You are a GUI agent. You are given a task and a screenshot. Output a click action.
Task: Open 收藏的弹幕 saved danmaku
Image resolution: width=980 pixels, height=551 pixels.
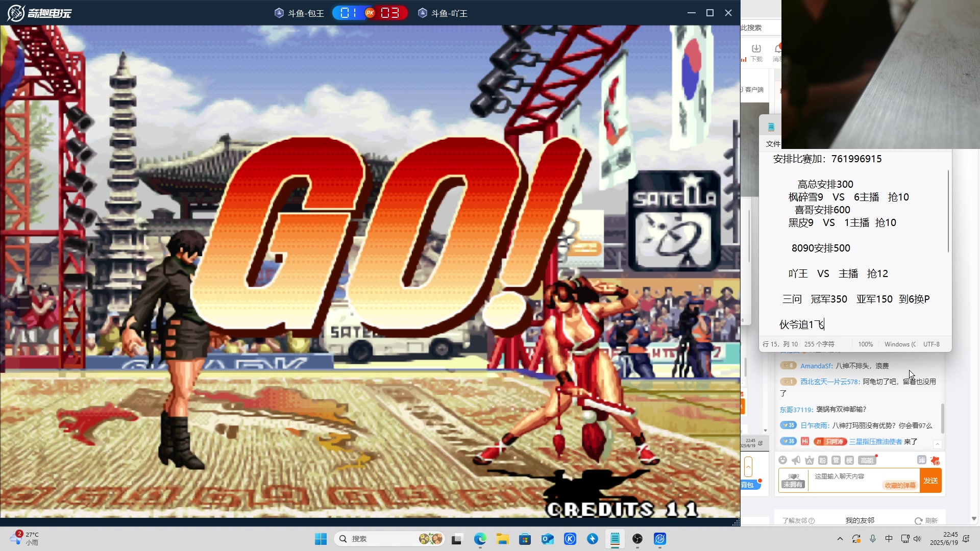[900, 485]
